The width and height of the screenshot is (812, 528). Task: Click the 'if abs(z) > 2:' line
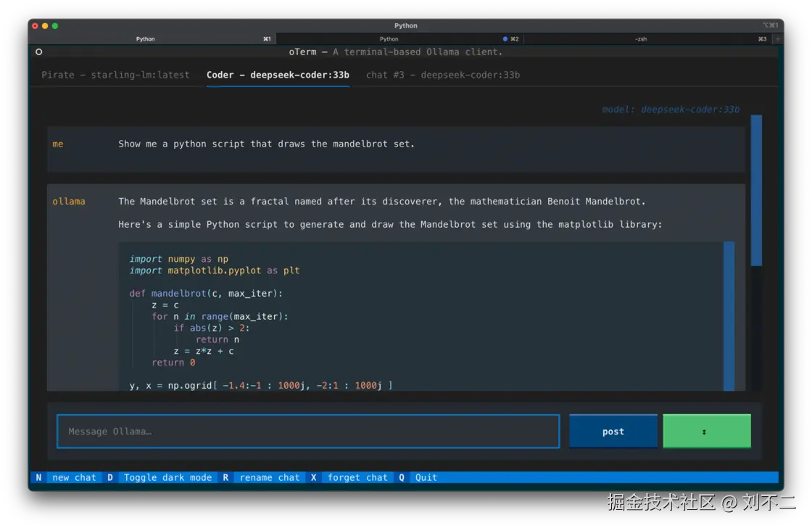[x=212, y=328]
